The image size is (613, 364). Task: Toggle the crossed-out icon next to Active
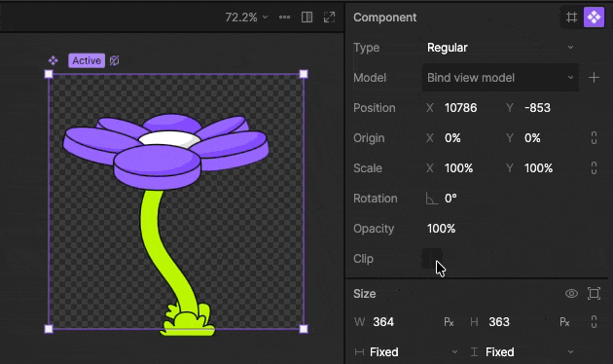pos(114,60)
